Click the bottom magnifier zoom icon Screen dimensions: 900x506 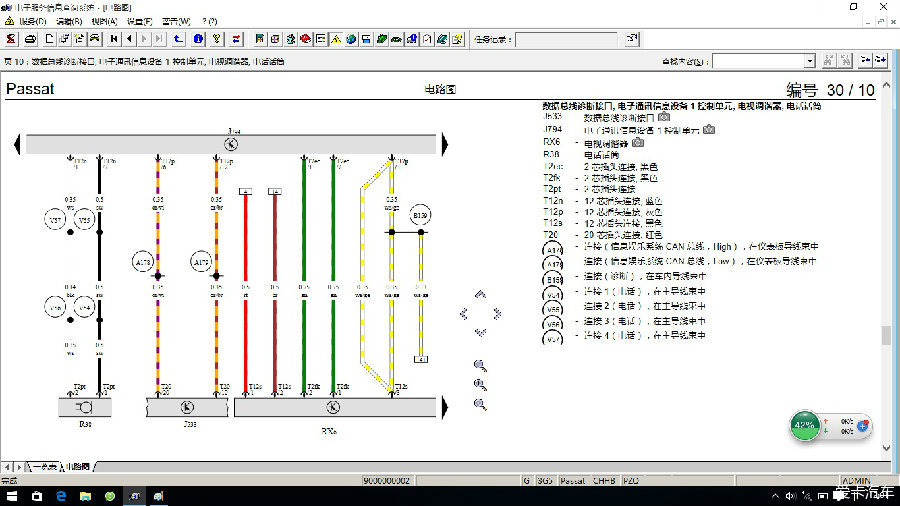[480, 404]
